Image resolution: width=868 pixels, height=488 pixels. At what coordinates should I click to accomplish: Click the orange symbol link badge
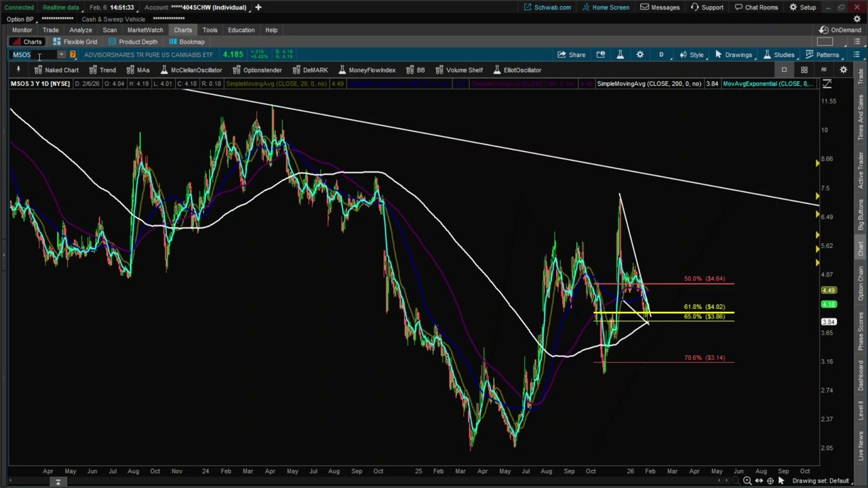pos(73,55)
